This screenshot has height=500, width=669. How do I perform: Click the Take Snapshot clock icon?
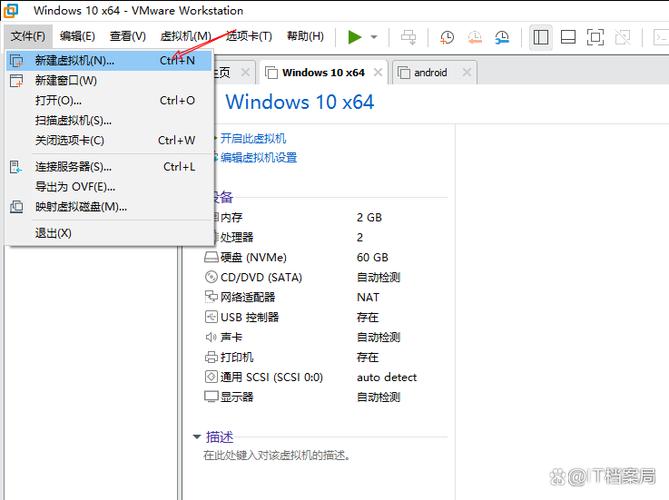[x=447, y=37]
